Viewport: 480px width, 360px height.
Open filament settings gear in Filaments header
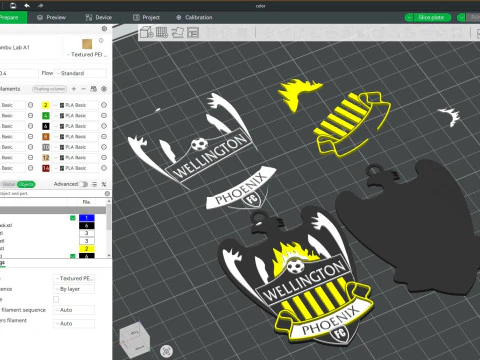click(x=104, y=89)
